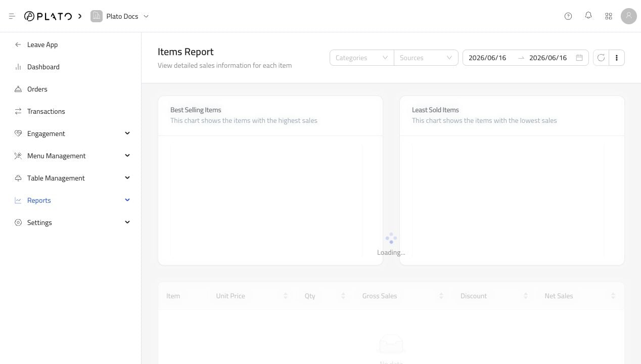Open the notifications bell
Screen dimensions: 641x364
[x=588, y=16]
